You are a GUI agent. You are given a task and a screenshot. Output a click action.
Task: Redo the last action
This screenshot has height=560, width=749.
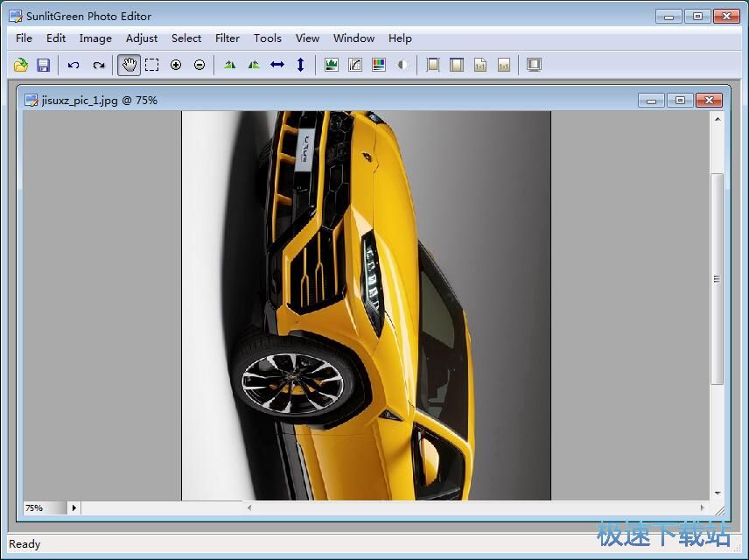pos(99,65)
